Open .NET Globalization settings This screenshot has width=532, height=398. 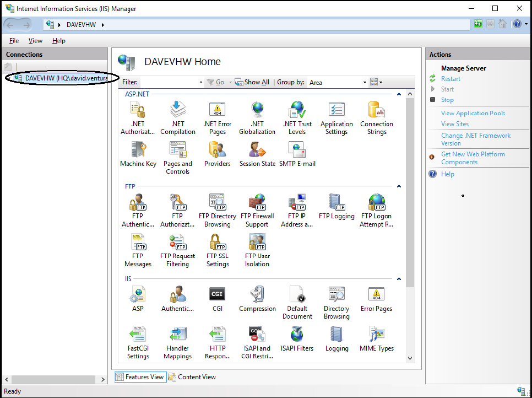click(x=257, y=118)
